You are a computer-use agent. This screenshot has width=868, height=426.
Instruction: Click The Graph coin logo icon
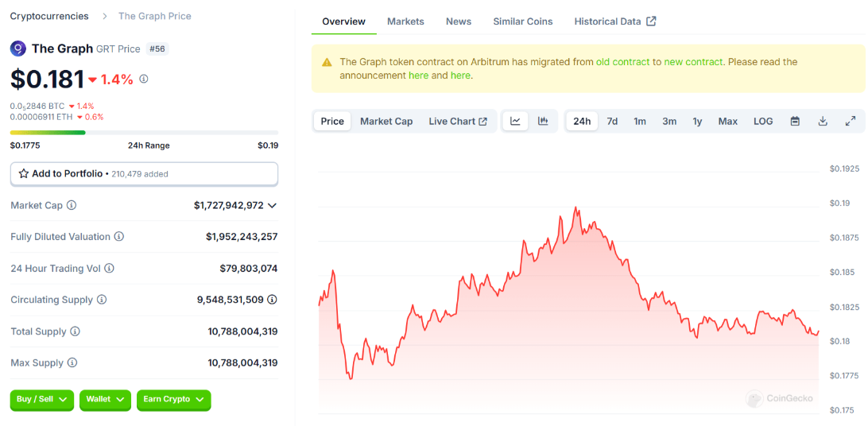pos(18,48)
